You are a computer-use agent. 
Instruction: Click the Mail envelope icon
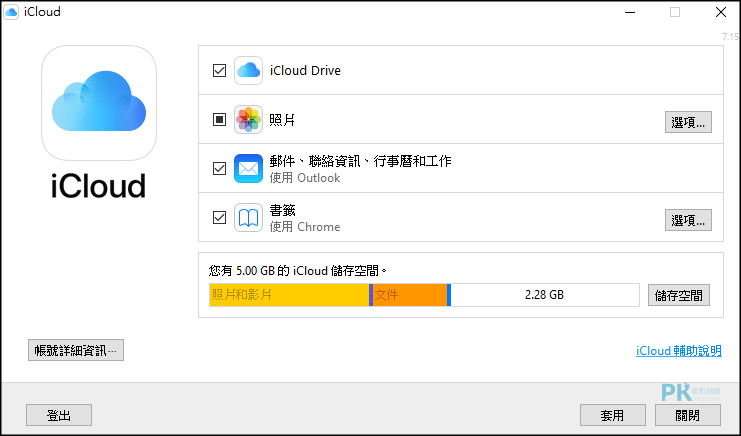[x=248, y=169]
